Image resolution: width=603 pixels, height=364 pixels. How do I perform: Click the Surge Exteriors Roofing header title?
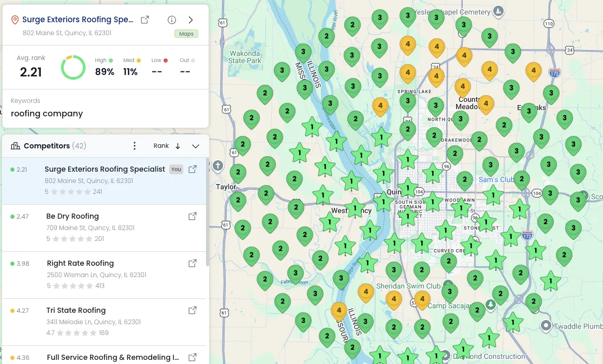[78, 20]
